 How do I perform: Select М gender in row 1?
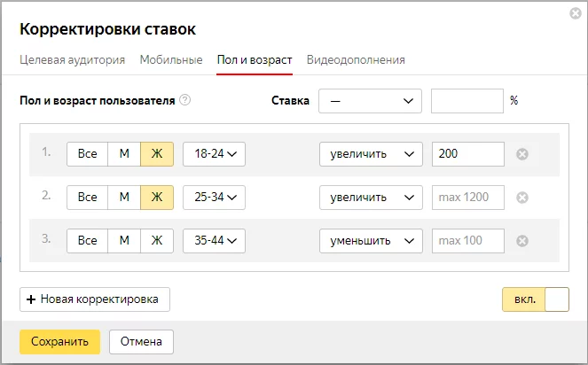pos(124,154)
